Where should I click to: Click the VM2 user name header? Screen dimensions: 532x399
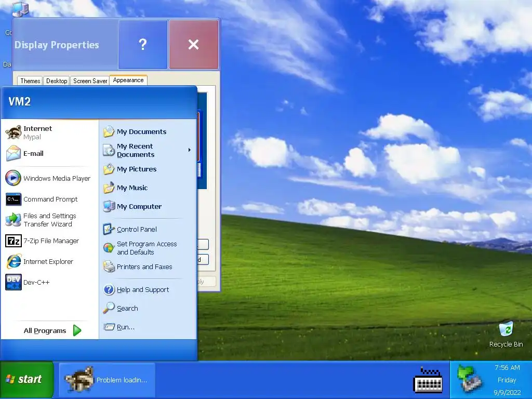[19, 101]
